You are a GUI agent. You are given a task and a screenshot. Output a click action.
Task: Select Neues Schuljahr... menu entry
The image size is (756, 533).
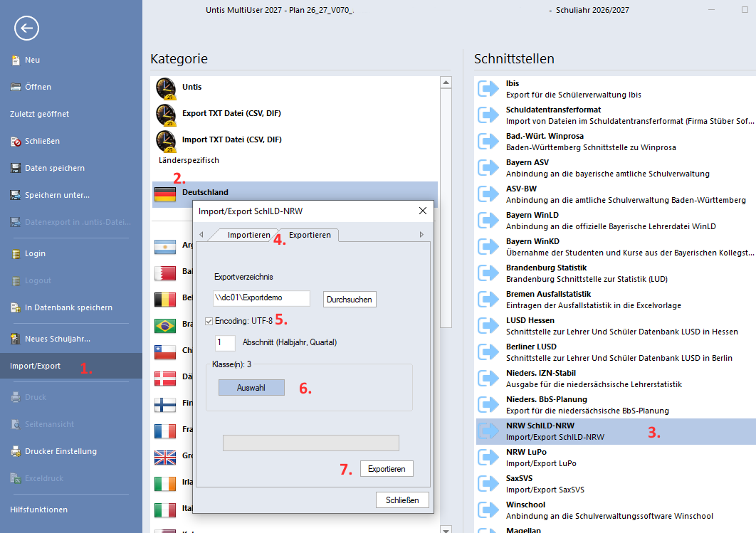(58, 339)
